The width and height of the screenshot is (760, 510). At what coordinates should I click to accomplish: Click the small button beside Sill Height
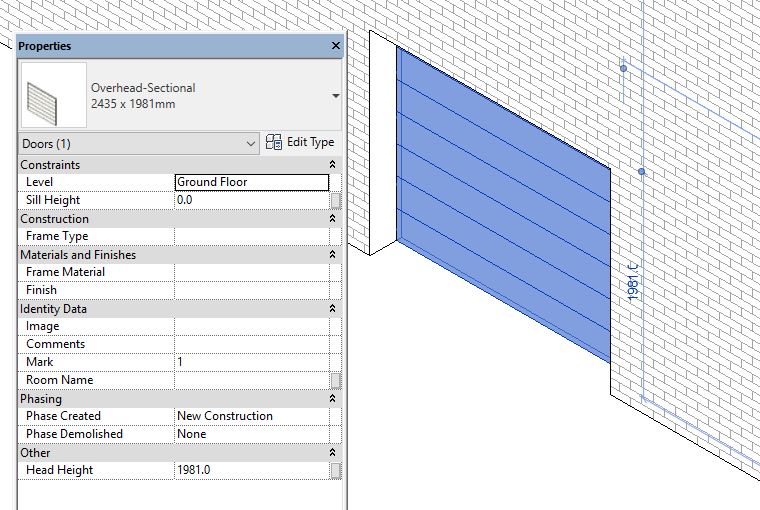tap(335, 201)
